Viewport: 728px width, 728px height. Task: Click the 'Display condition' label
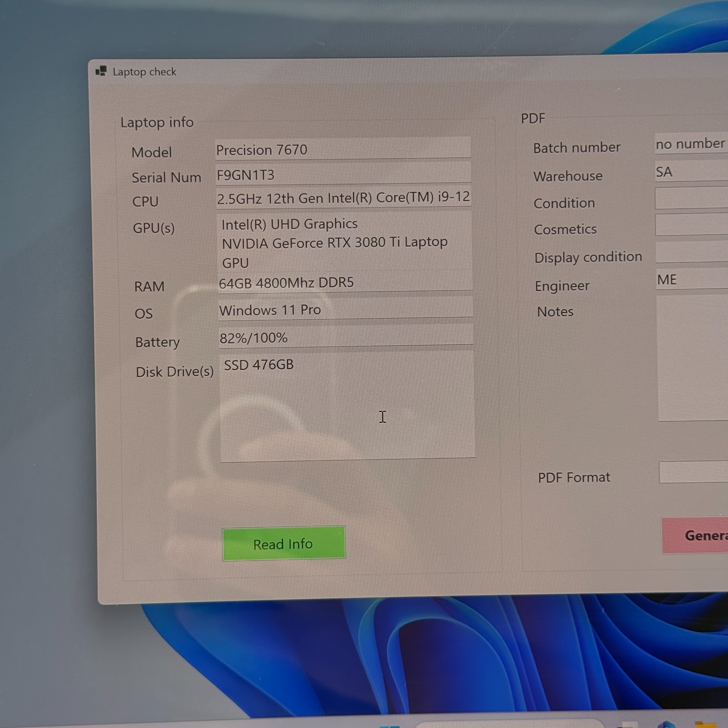[x=588, y=257]
